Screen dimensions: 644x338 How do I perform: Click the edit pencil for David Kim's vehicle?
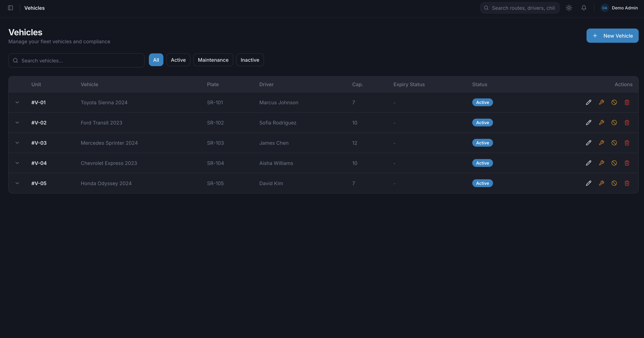[588, 183]
